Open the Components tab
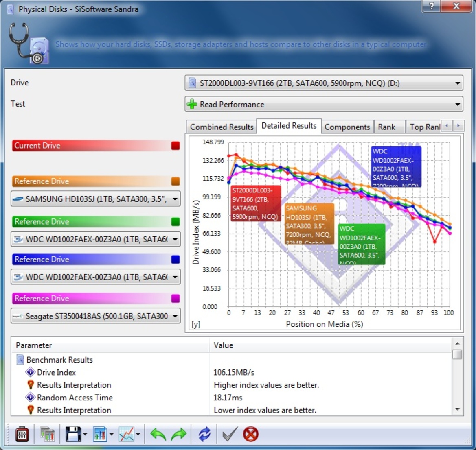Viewport: 476px width, 450px height. [347, 127]
